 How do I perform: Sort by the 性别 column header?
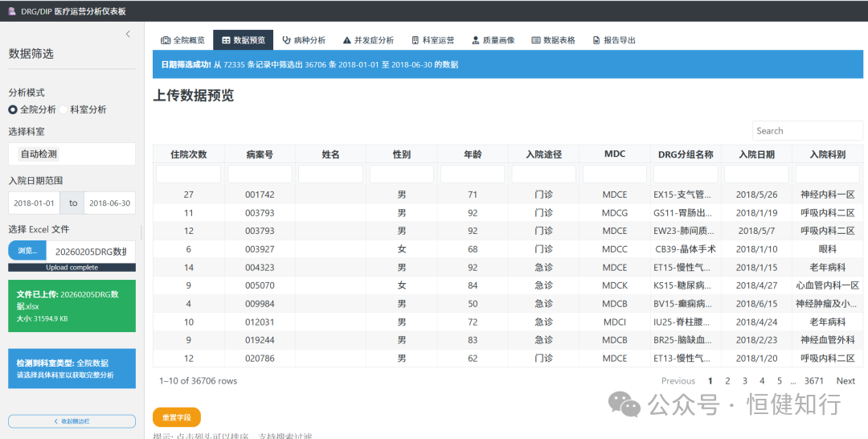click(x=402, y=154)
